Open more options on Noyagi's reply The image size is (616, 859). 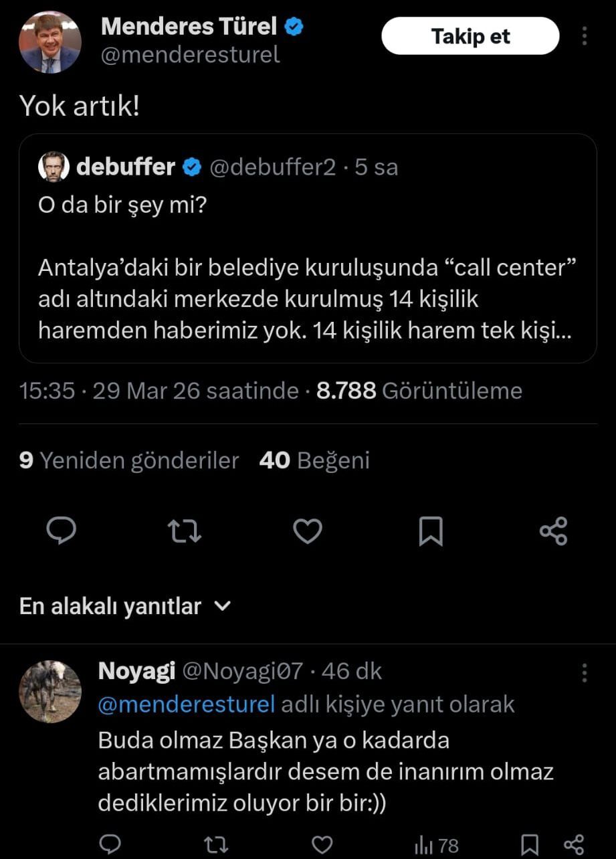(585, 672)
